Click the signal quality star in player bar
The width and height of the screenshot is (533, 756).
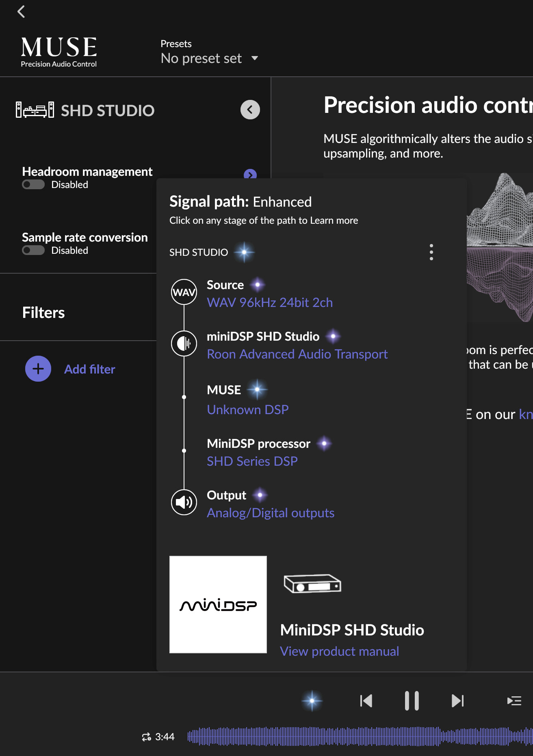click(x=312, y=701)
